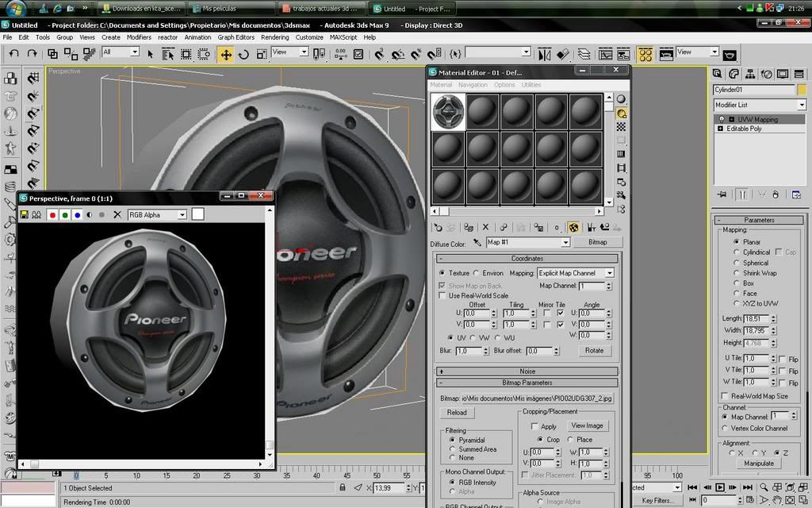Viewport: 812px width, 508px height.
Task: Click Cylinder01 object color swatch
Action: pos(802,90)
